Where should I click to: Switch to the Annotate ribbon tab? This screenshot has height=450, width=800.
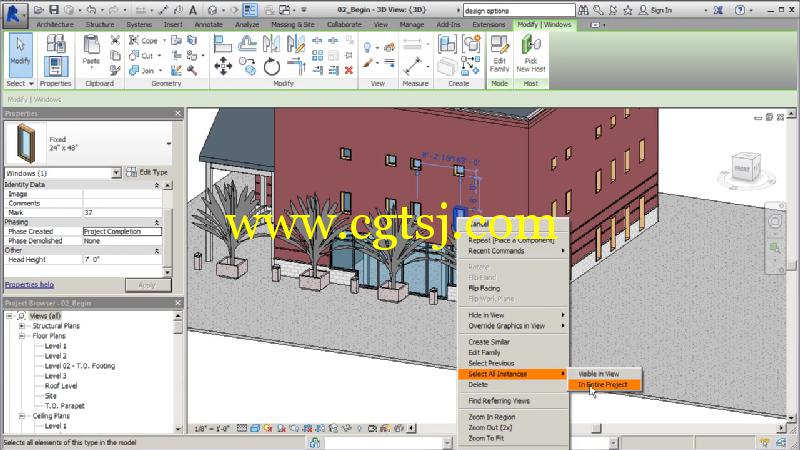pos(209,24)
